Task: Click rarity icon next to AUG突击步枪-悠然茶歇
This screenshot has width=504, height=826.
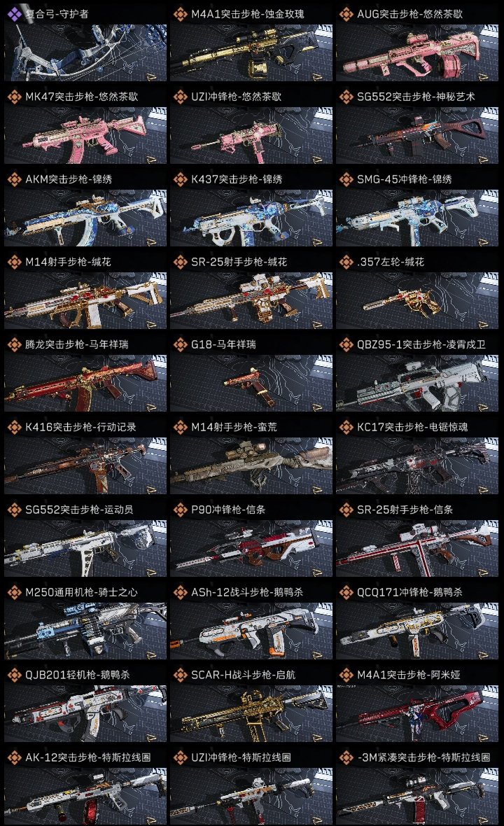Action: coord(346,14)
